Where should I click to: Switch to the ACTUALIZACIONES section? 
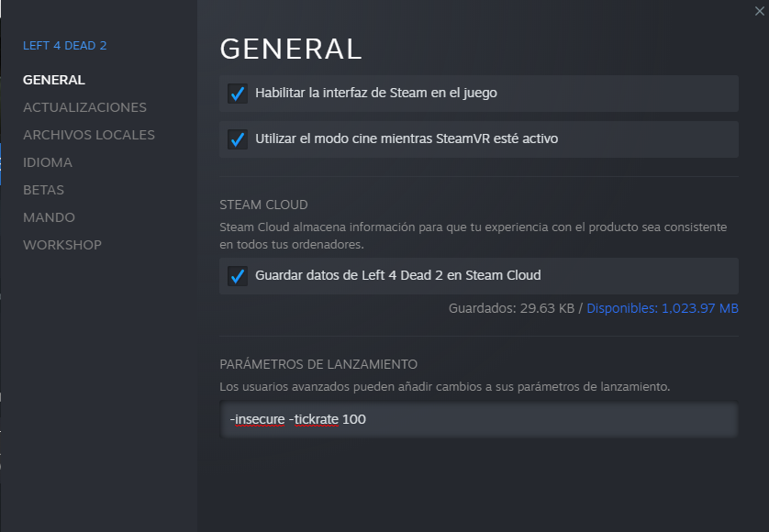[x=84, y=107]
